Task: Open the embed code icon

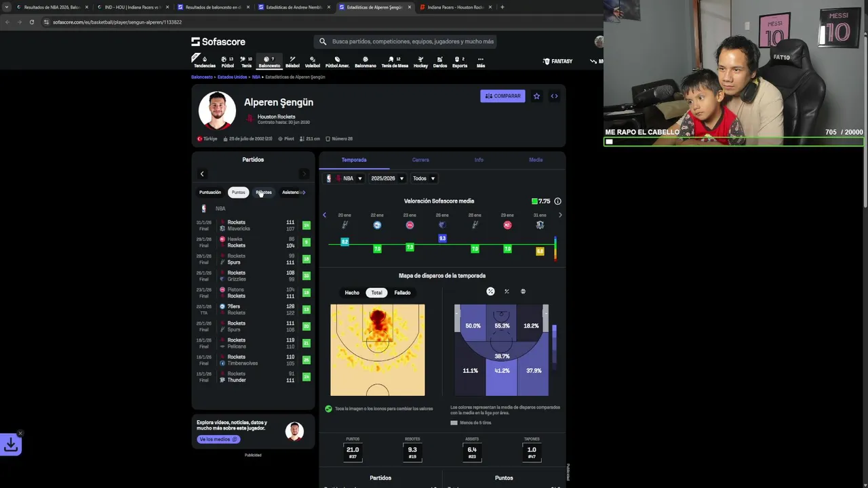Action: coord(554,96)
